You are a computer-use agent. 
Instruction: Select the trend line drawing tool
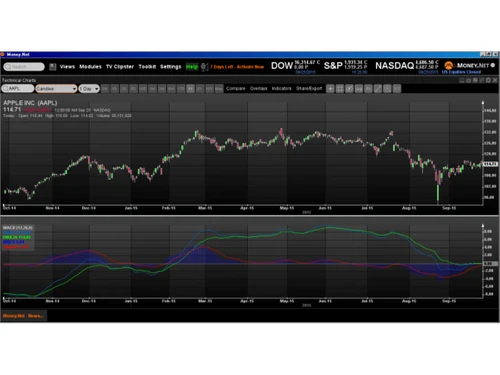click(378, 89)
